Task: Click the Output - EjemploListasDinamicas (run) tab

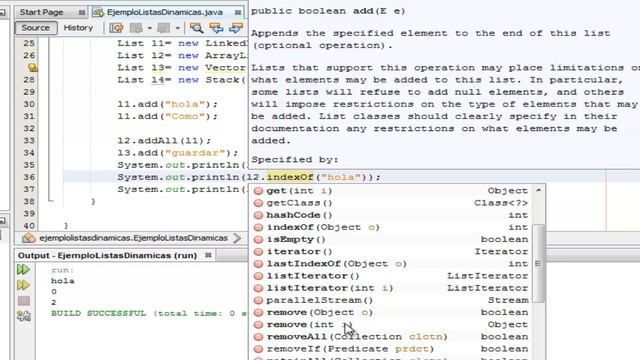Action: tap(107, 256)
